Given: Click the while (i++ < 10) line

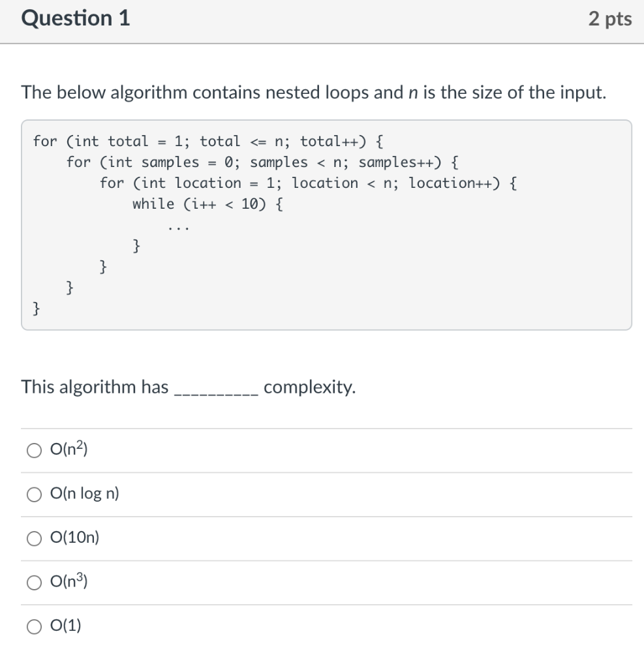Looking at the screenshot, I should [207, 204].
